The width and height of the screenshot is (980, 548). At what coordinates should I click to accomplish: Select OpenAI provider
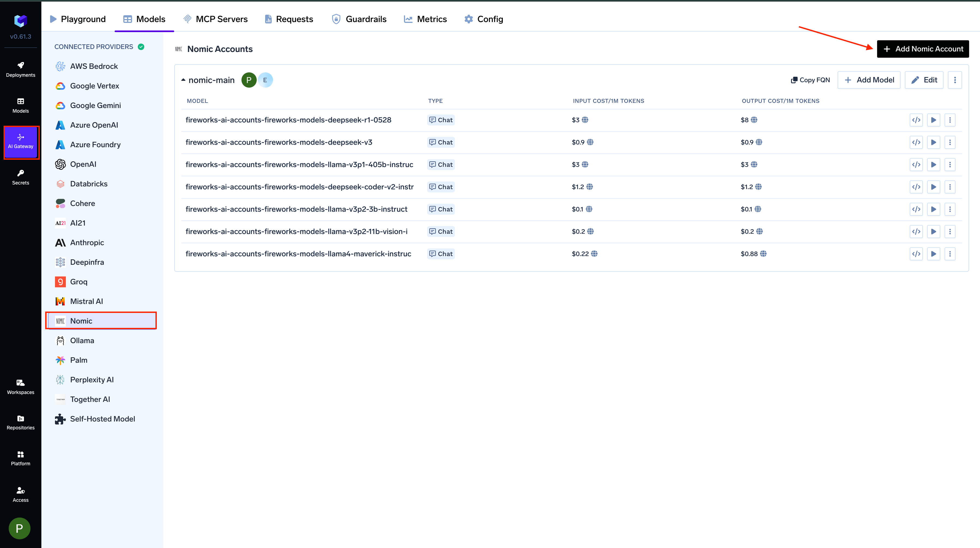coord(83,164)
